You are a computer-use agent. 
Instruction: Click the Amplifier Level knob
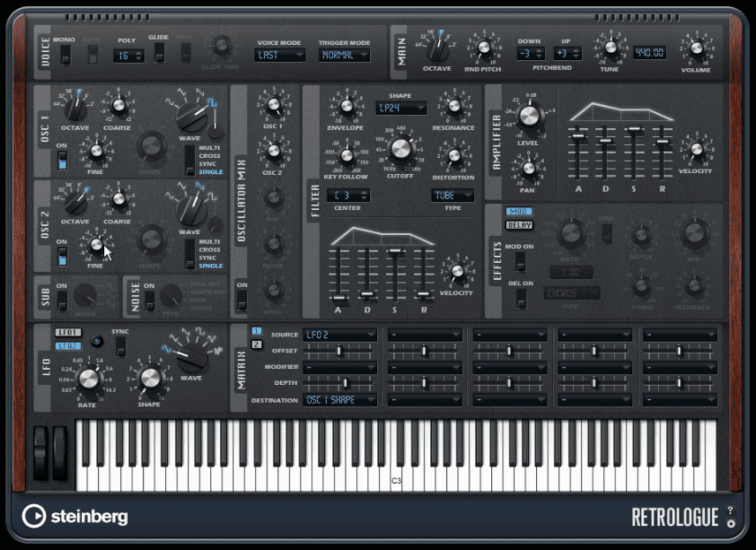point(529,116)
